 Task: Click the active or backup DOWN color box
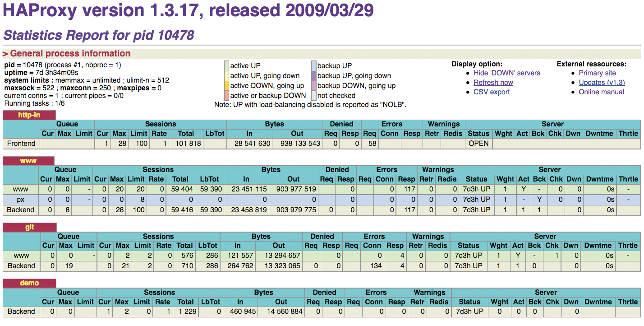[226, 96]
